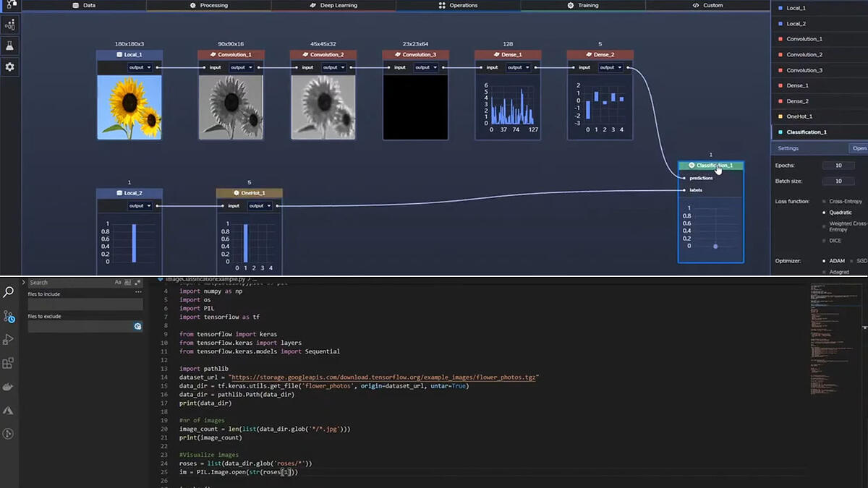
Task: Open the VS Code Run and Debug icon
Action: coord(9,339)
